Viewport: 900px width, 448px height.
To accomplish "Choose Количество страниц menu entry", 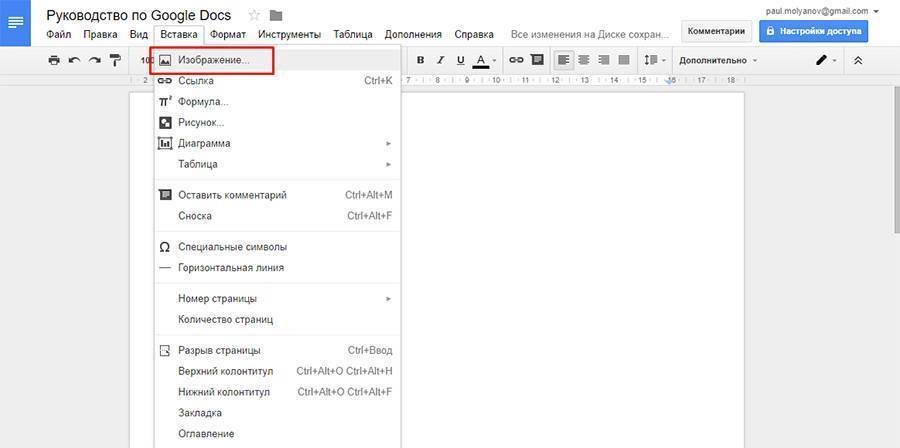I will click(278, 319).
